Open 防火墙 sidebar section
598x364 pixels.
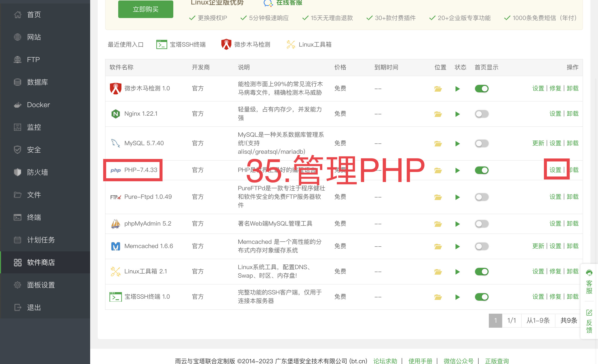click(x=45, y=172)
